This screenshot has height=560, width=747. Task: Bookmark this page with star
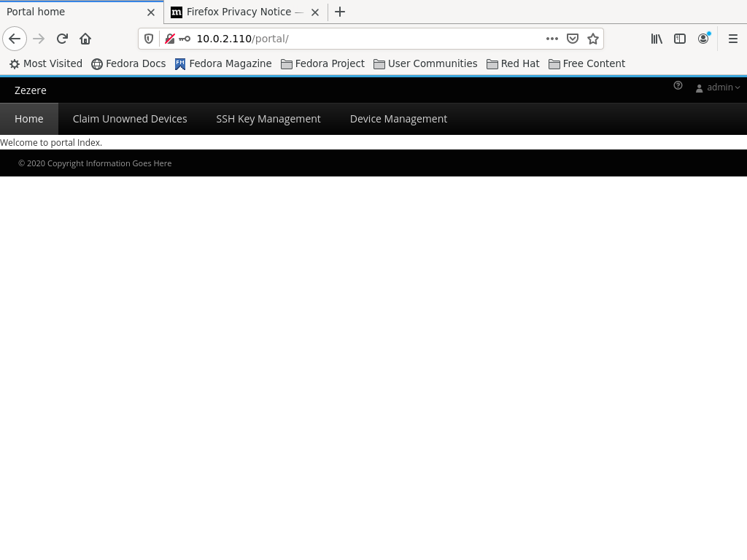592,39
